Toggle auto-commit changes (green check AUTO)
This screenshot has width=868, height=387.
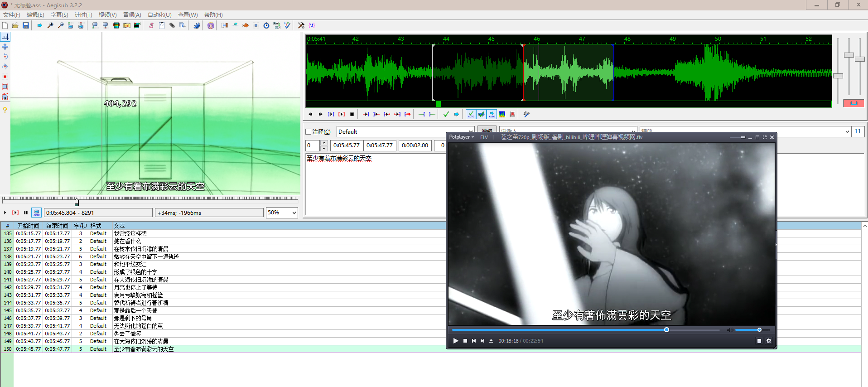(471, 114)
